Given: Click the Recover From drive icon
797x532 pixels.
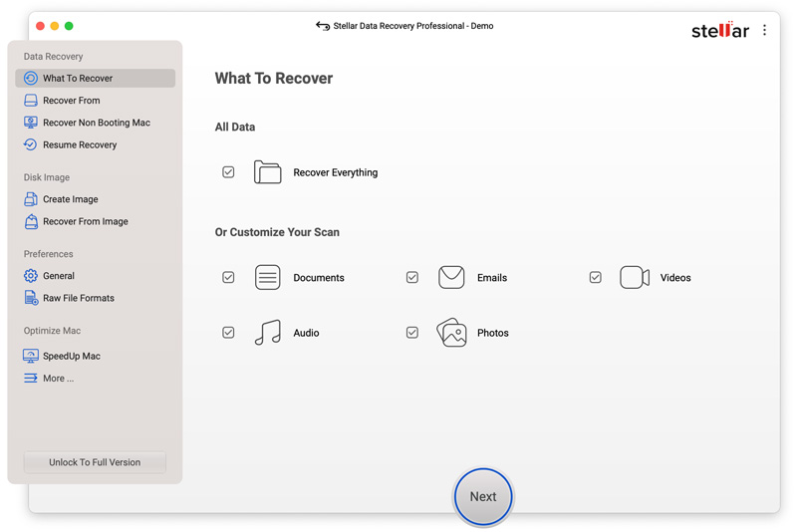Looking at the screenshot, I should point(31,100).
